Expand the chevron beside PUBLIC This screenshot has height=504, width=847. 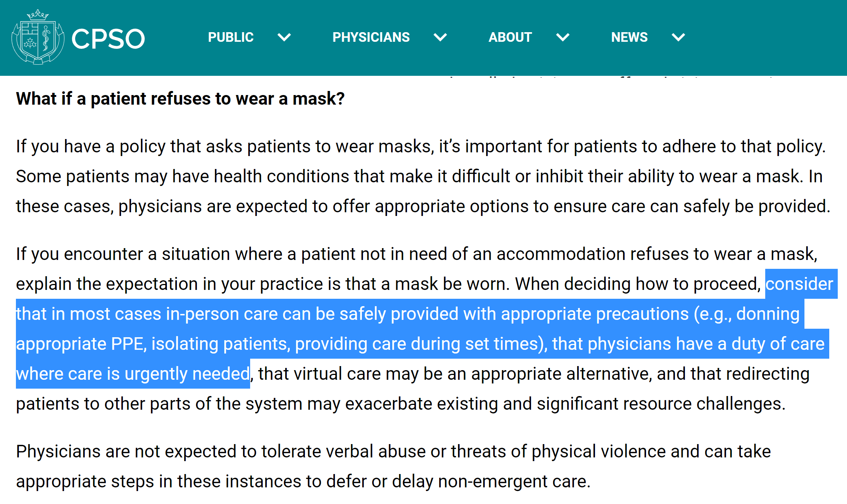tap(284, 37)
